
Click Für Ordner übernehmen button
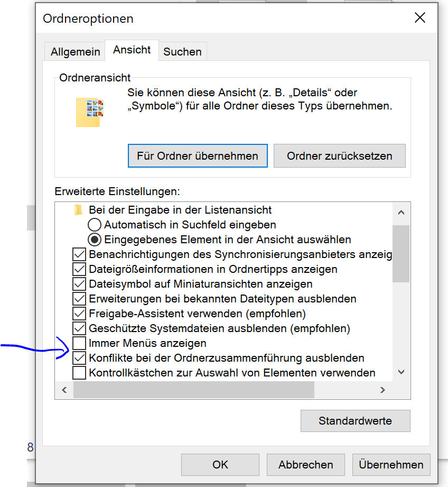click(198, 155)
